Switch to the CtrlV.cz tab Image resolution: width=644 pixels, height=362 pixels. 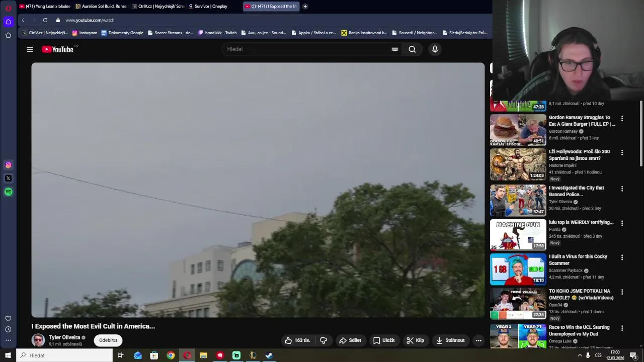158,7
